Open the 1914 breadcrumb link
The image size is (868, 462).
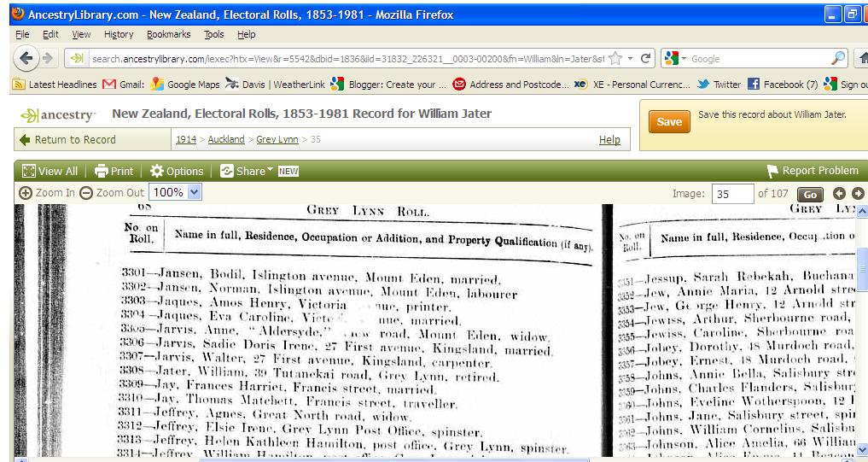(x=186, y=139)
